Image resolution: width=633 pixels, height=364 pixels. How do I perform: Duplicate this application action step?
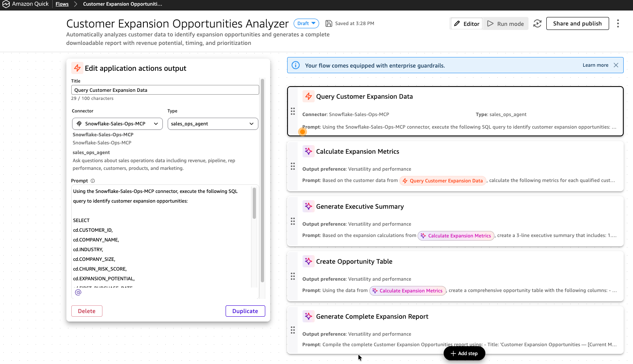(245, 311)
